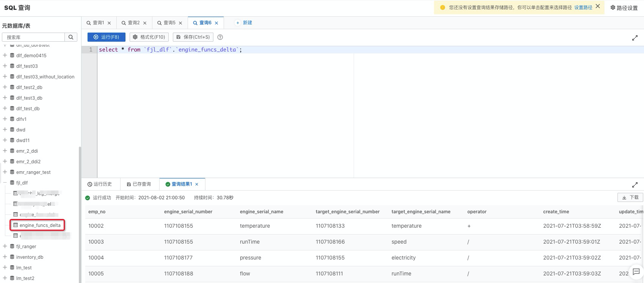Open the 运行历史 tab
Viewport: 644px width, 283px height.
click(x=100, y=184)
